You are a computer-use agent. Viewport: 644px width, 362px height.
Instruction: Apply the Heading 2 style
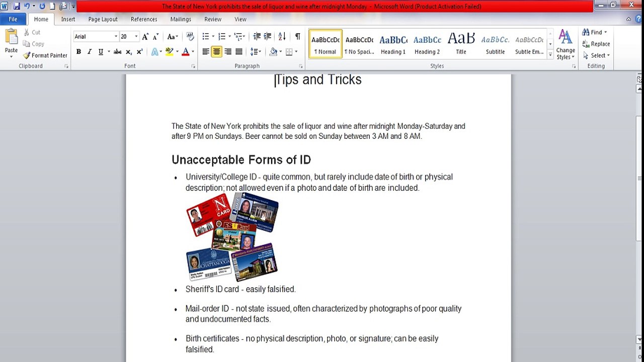[x=427, y=44]
